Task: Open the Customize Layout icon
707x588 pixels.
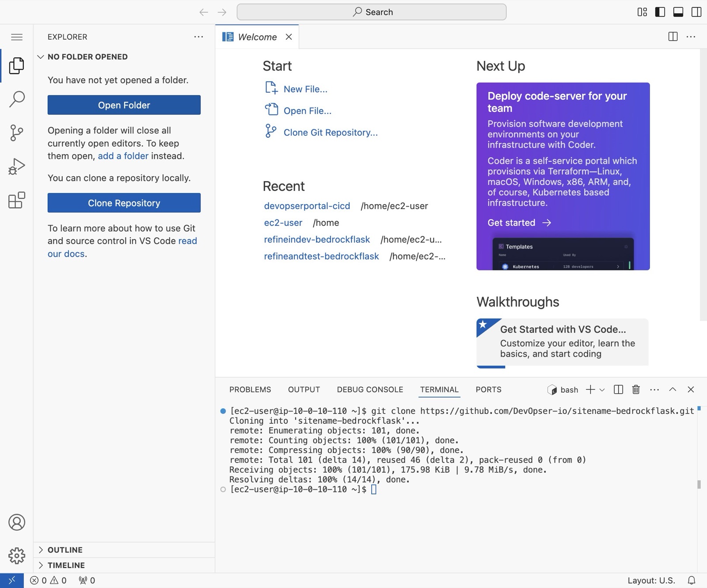Action: click(x=642, y=12)
